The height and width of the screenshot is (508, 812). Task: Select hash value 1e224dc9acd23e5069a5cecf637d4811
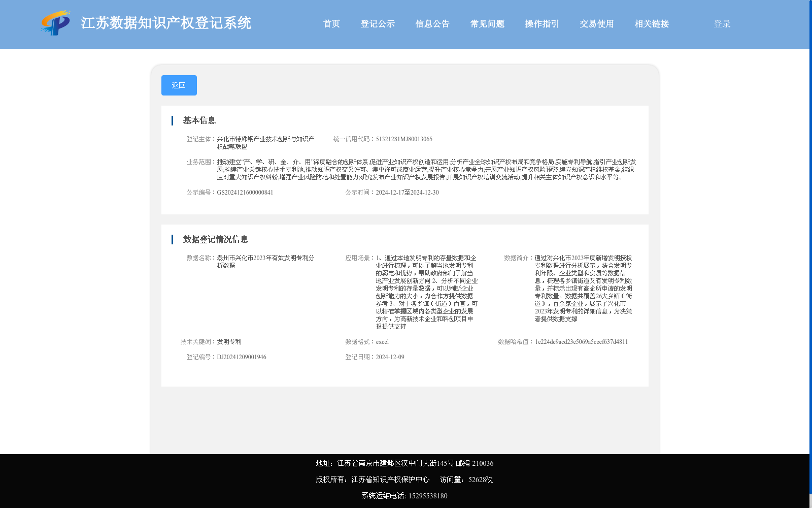coord(582,342)
